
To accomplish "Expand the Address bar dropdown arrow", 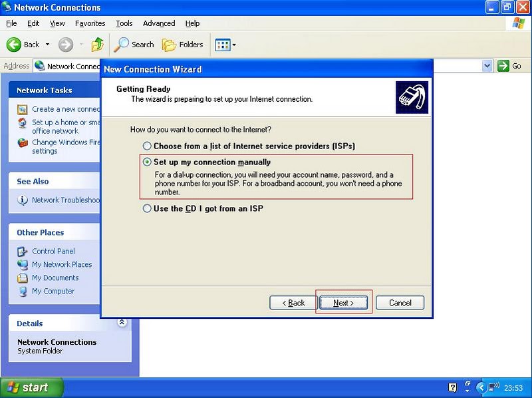I will [x=487, y=66].
